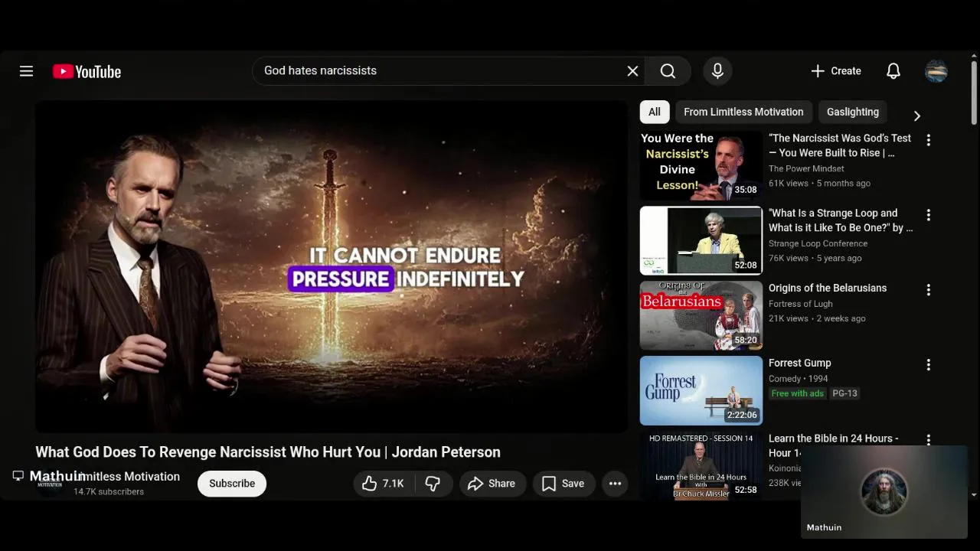Viewport: 980px width, 551px height.
Task: Open Strange Loop Conference video thumbnail
Action: (x=701, y=240)
